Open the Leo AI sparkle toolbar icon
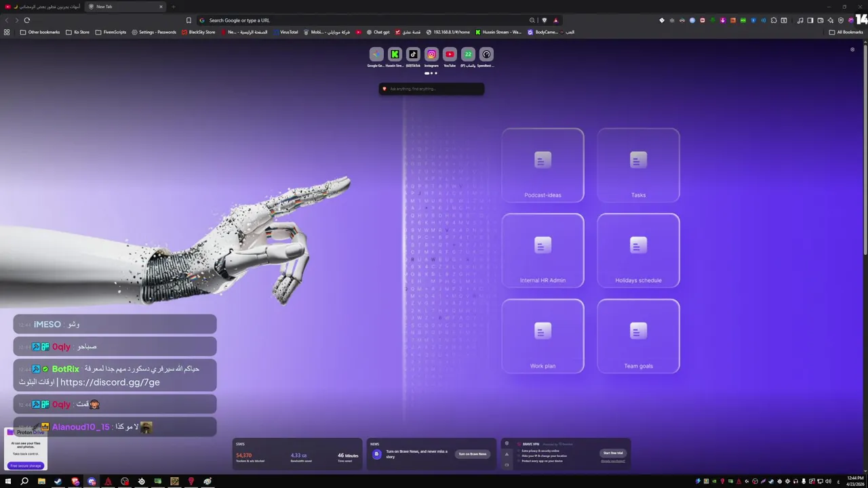 [830, 20]
